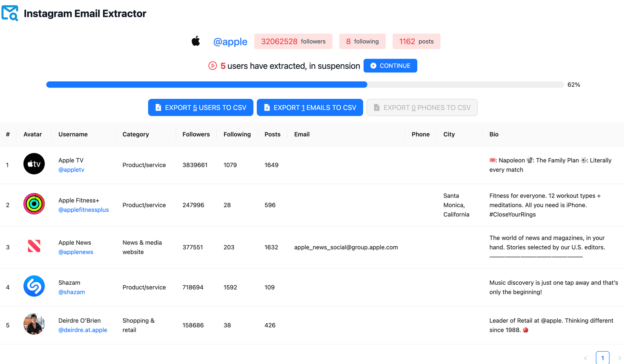Click the Apple News bio text
This screenshot has height=364, width=624.
pyautogui.click(x=547, y=247)
